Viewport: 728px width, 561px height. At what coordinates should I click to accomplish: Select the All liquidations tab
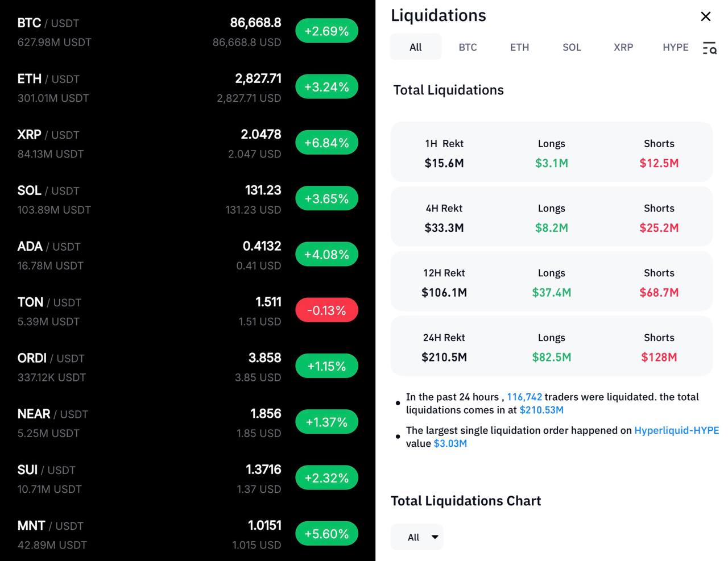[x=416, y=47]
